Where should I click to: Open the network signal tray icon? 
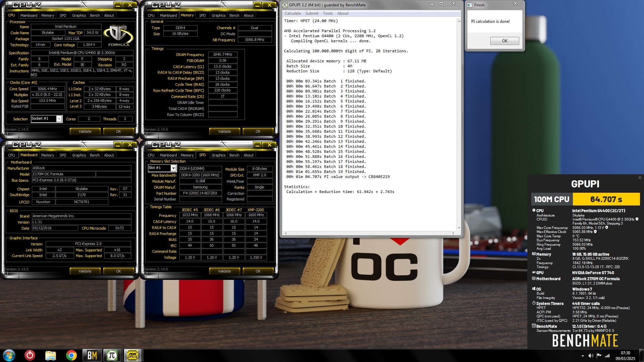click(x=607, y=356)
